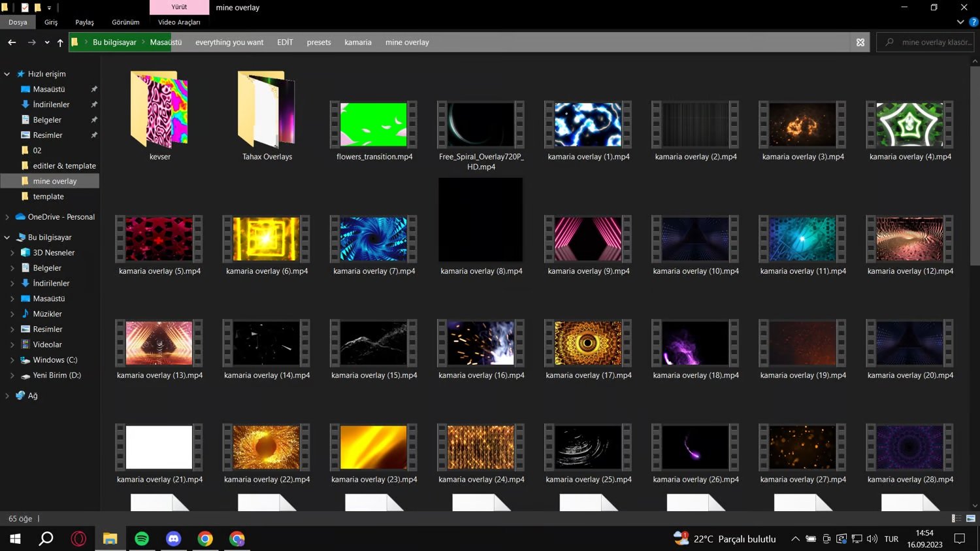Select kamaria overlay (4).mp4 star thumbnail
This screenshot has height=551, width=980.
(x=909, y=124)
